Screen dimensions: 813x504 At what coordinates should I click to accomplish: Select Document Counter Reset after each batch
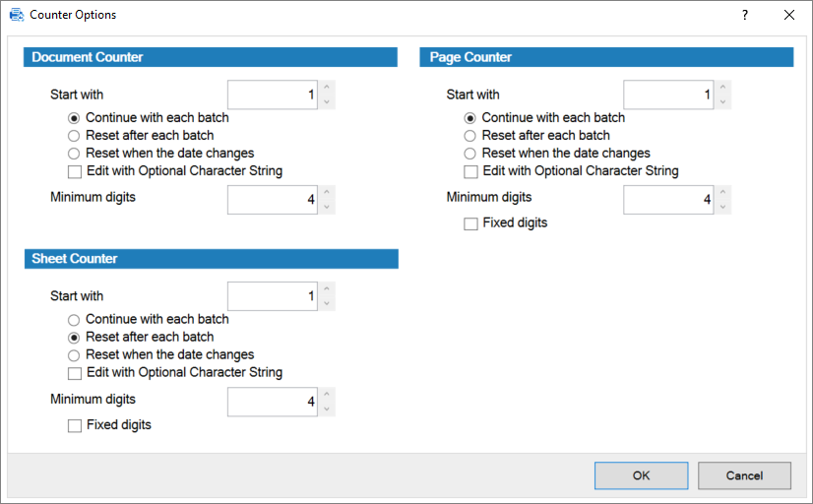point(74,136)
